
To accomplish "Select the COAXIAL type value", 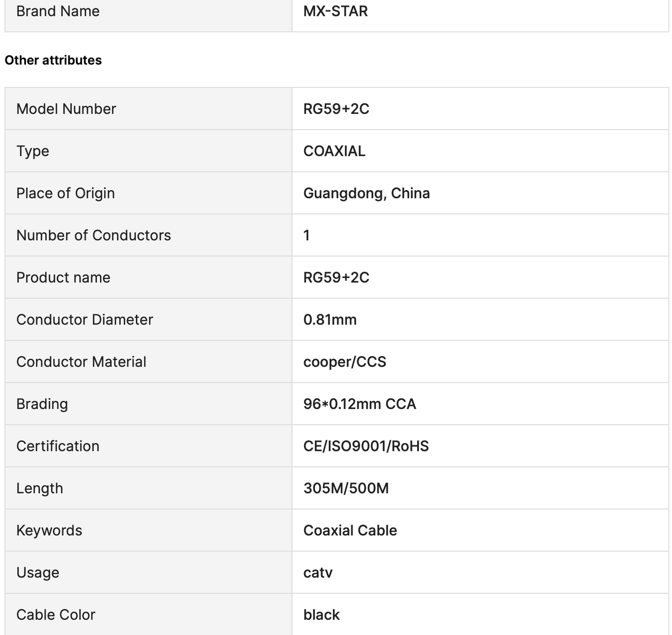I will click(x=334, y=151).
